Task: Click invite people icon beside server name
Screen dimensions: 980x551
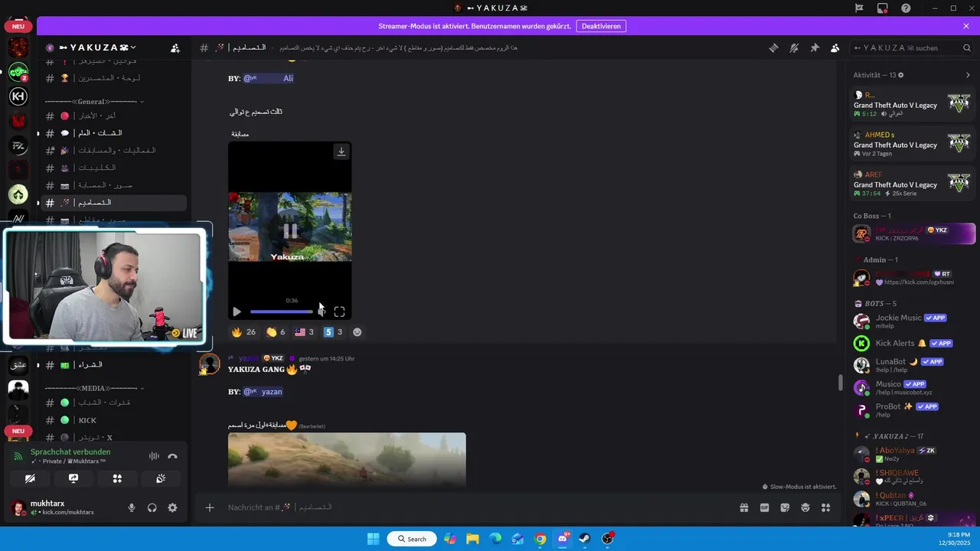Action: click(175, 47)
